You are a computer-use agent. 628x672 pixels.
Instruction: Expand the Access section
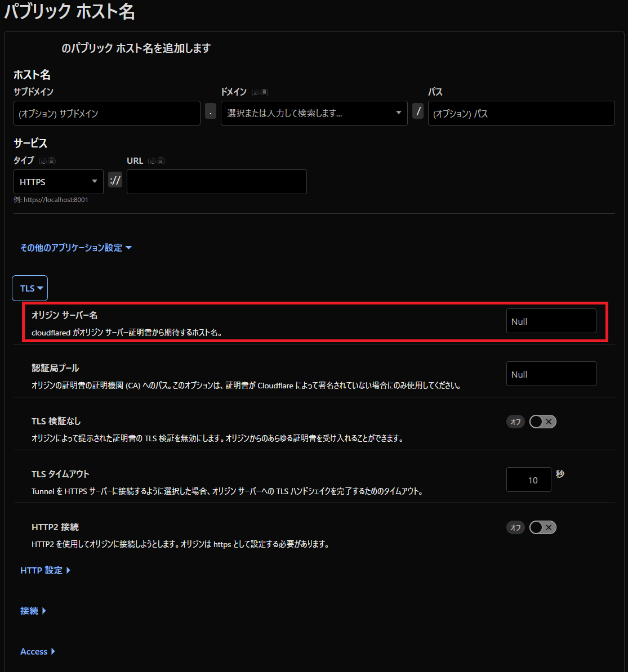pyautogui.click(x=38, y=651)
